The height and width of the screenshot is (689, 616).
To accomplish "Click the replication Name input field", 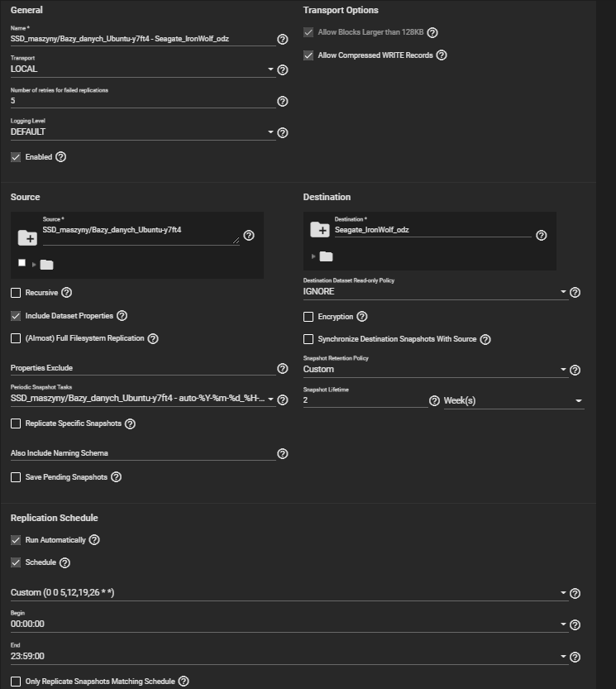I will click(x=143, y=39).
